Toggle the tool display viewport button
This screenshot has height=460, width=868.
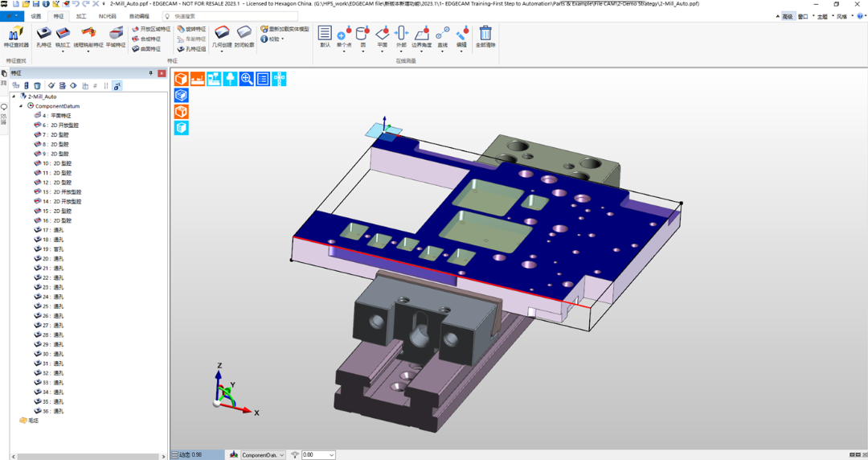click(x=231, y=80)
